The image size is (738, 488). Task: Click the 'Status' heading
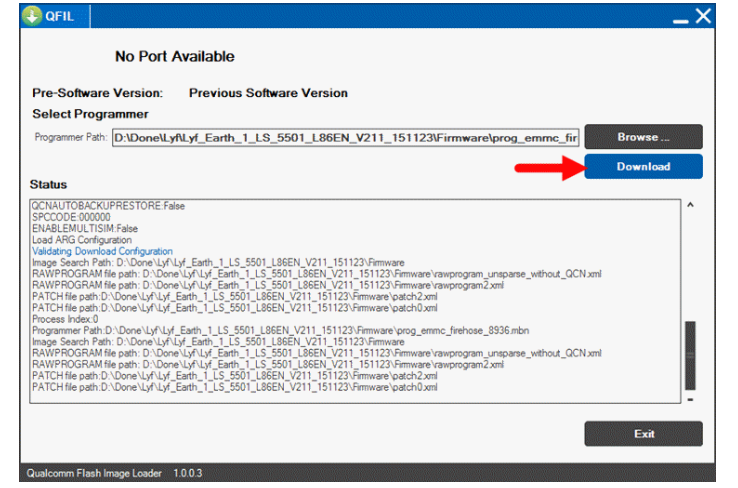pos(48,184)
